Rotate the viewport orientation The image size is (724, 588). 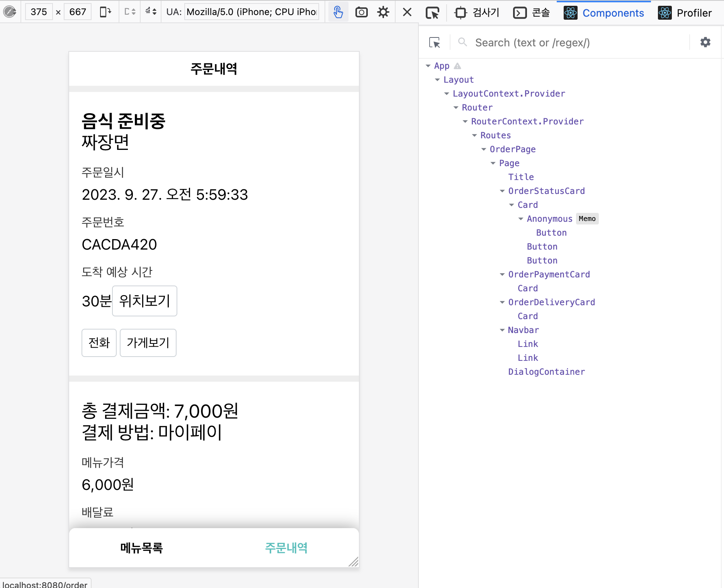point(105,12)
